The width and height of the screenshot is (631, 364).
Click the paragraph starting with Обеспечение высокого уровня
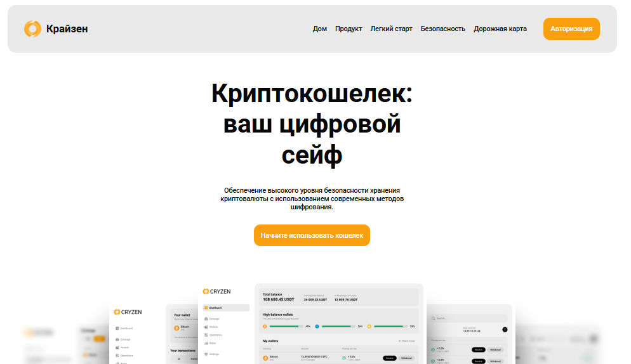[312, 198]
